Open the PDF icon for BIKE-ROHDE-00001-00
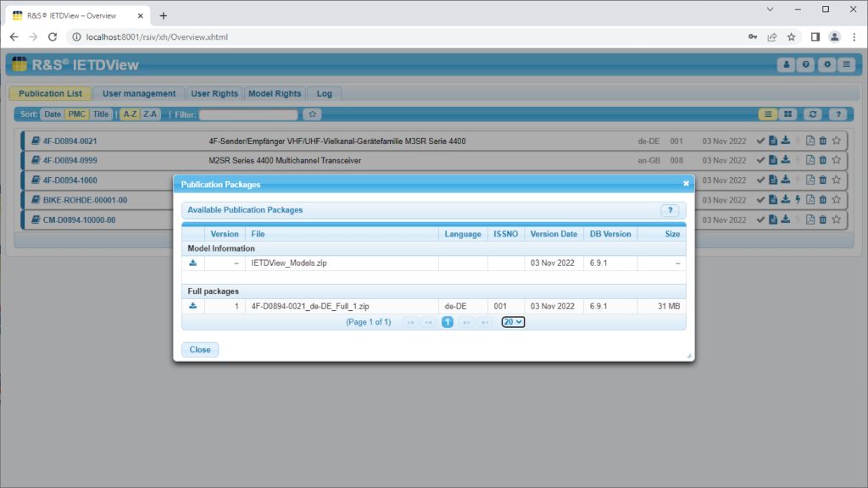 810,199
